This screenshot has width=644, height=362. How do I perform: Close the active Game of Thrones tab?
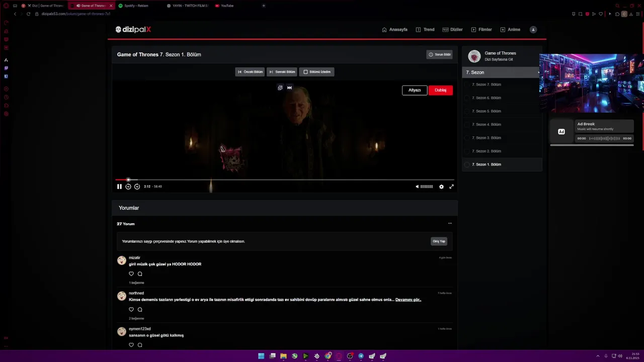click(x=111, y=6)
